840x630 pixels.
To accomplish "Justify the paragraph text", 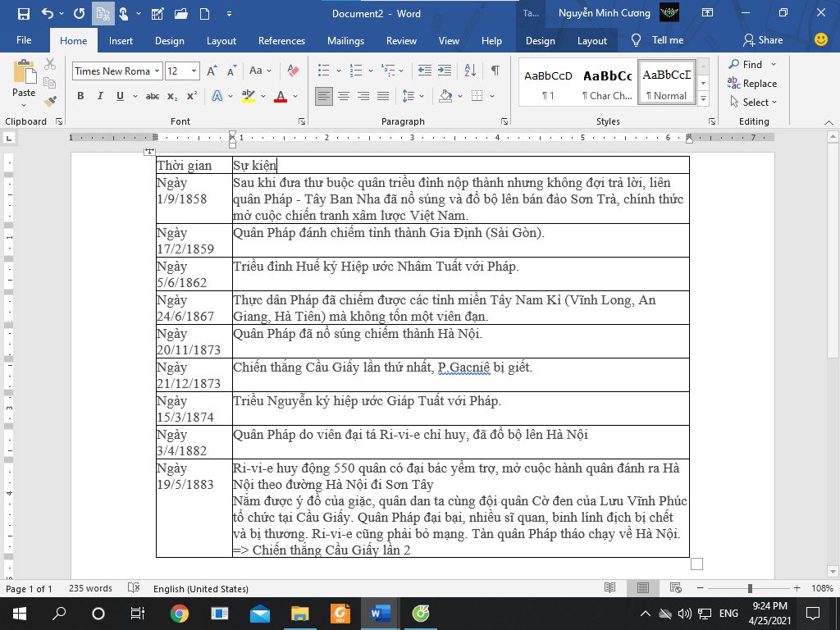I will pos(382,97).
